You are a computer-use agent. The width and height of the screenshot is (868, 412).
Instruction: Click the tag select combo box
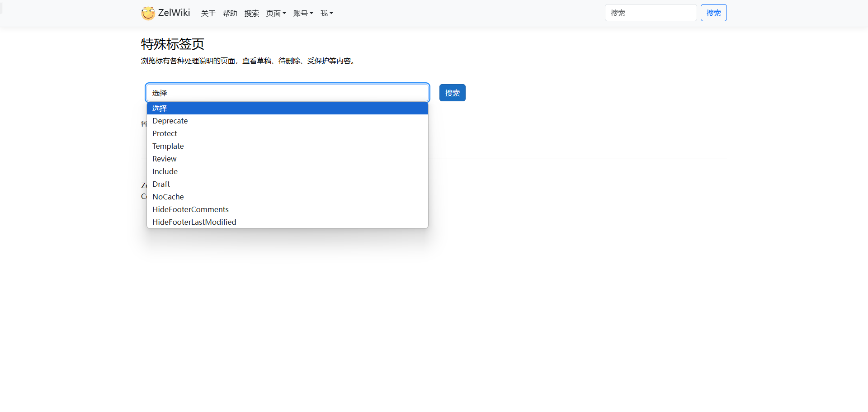[x=287, y=93]
